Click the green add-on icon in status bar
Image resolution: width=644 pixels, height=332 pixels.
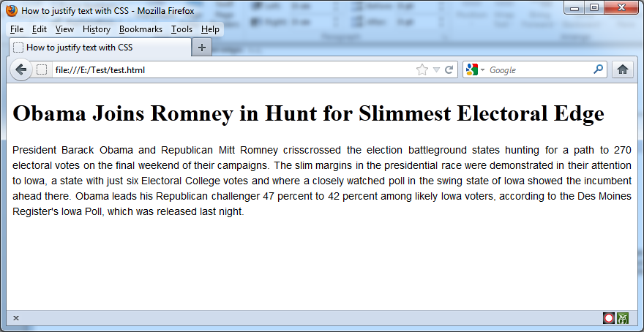(623, 318)
